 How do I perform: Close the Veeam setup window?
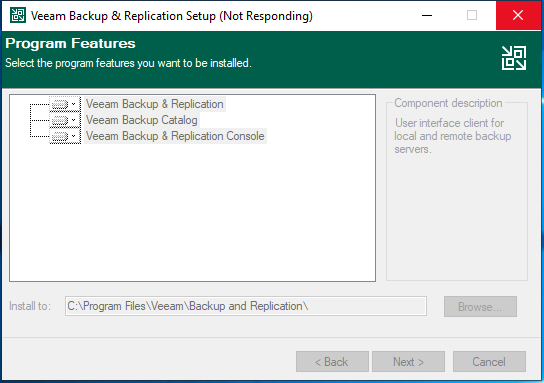pos(518,15)
